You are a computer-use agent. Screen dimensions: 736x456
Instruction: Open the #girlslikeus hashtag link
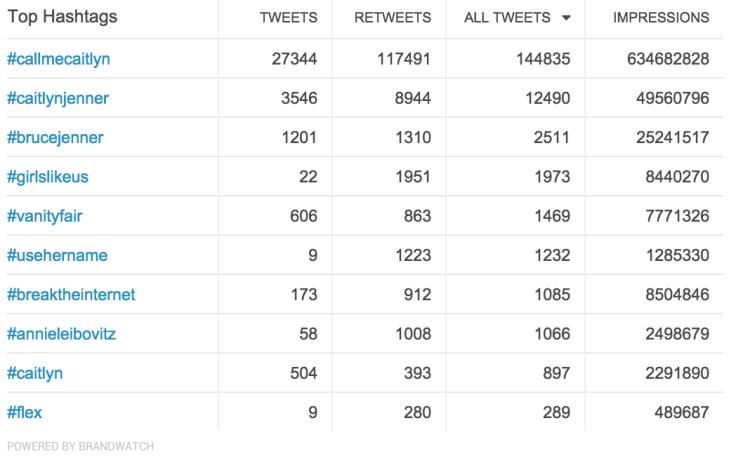(x=47, y=177)
